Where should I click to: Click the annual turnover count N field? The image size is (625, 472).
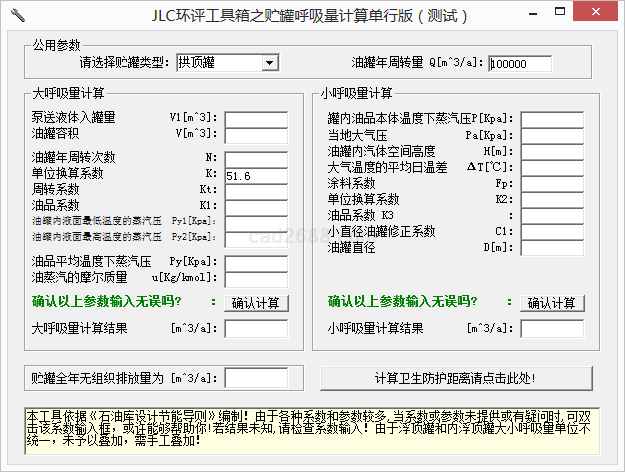click(x=255, y=159)
